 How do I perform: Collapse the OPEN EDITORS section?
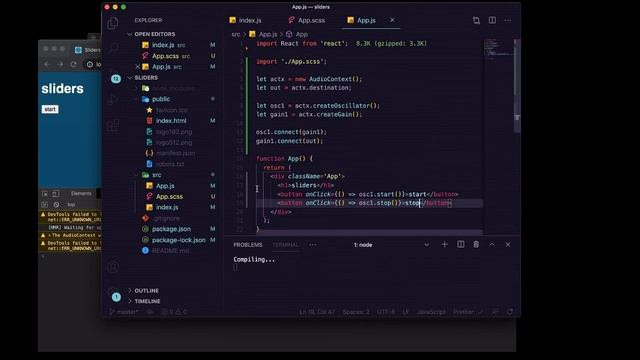click(x=155, y=34)
